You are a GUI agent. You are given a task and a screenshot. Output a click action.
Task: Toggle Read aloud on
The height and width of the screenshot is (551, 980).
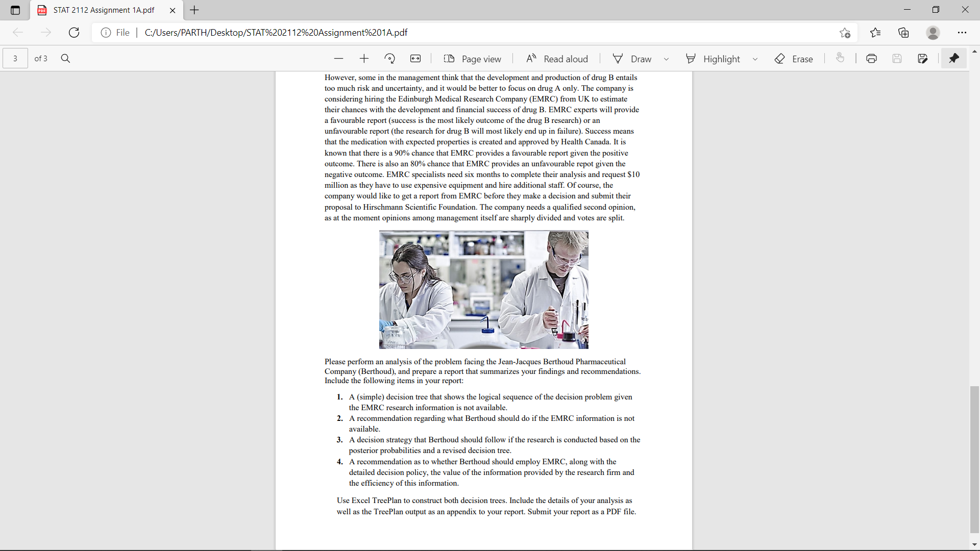point(557,59)
